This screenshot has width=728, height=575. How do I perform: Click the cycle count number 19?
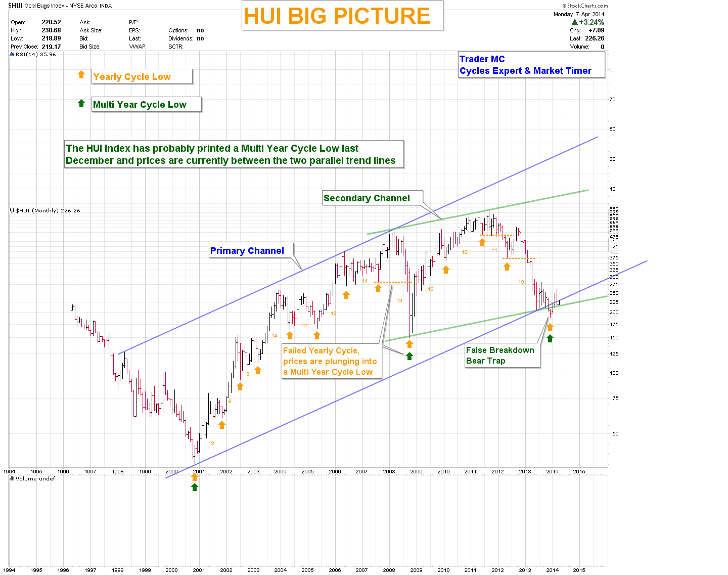pyautogui.click(x=521, y=282)
